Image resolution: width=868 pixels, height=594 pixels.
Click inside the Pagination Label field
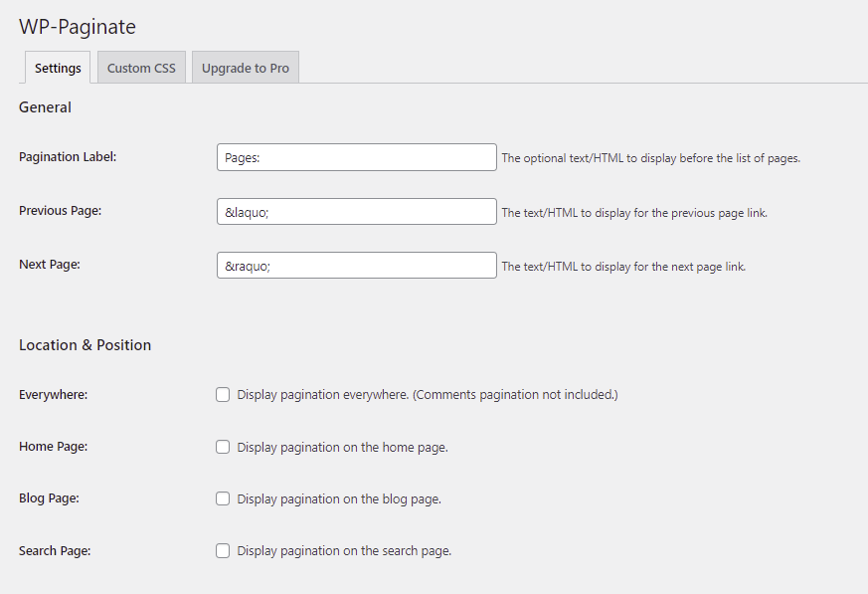(x=356, y=156)
